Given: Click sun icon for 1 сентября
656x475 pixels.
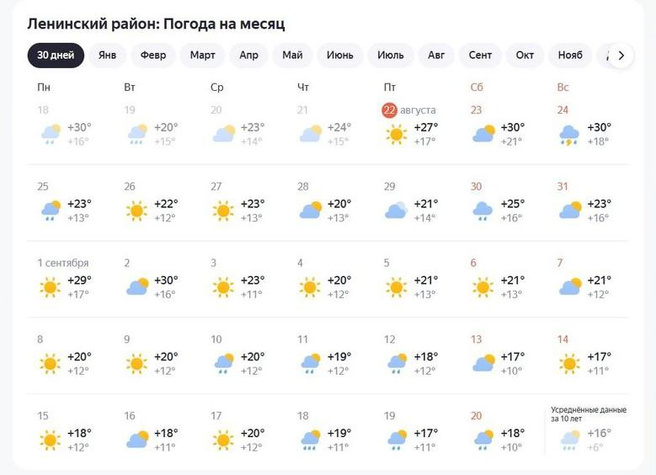Looking at the screenshot, I should (x=50, y=288).
